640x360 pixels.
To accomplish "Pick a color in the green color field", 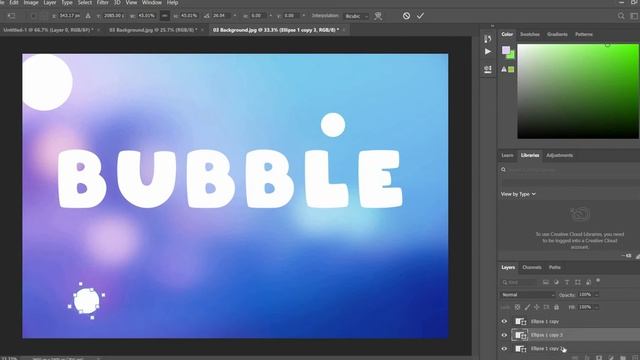I will tap(578, 91).
